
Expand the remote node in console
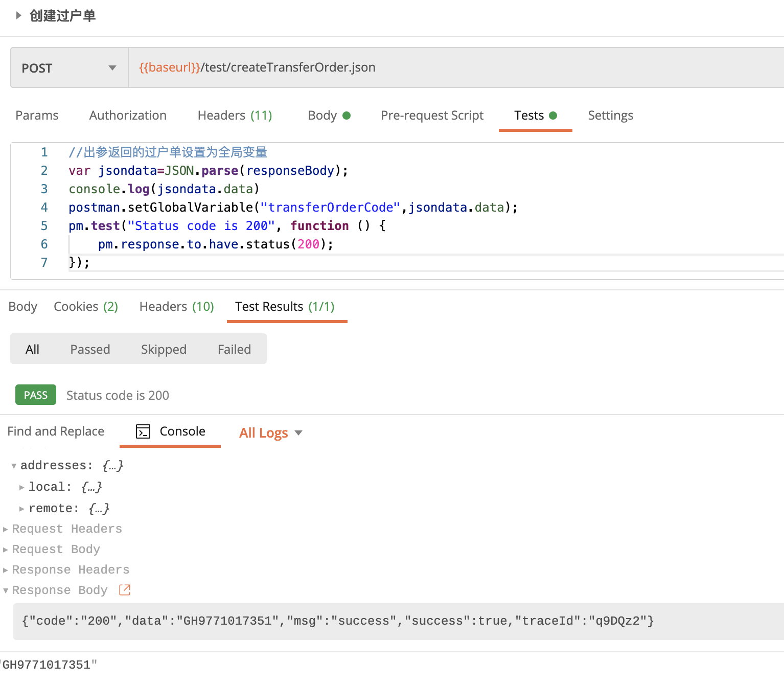pos(22,509)
